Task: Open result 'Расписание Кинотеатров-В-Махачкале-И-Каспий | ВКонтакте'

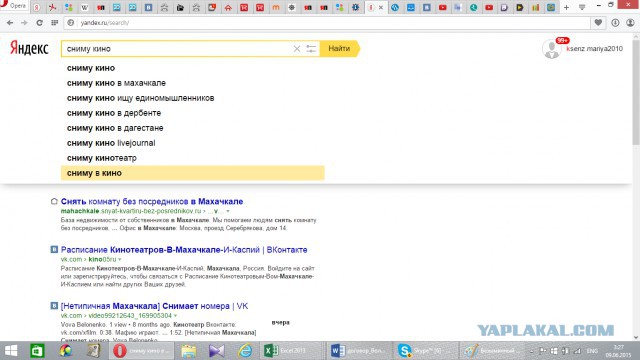Action: (184, 250)
